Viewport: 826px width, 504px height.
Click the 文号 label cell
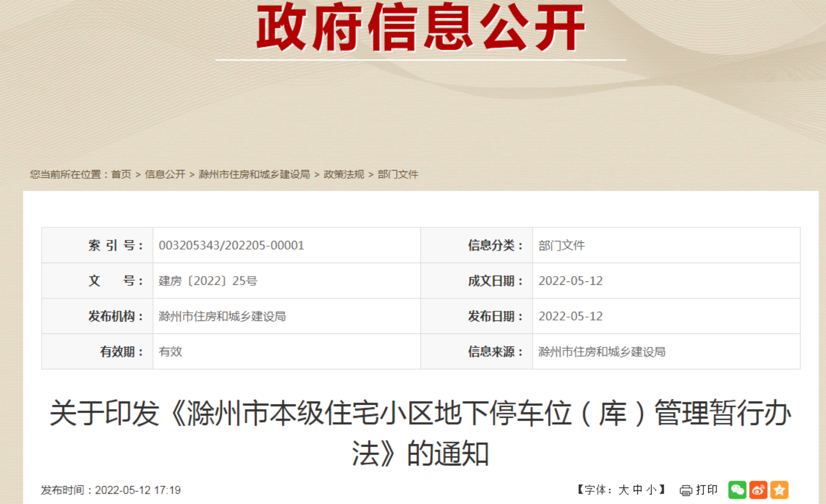click(97, 281)
